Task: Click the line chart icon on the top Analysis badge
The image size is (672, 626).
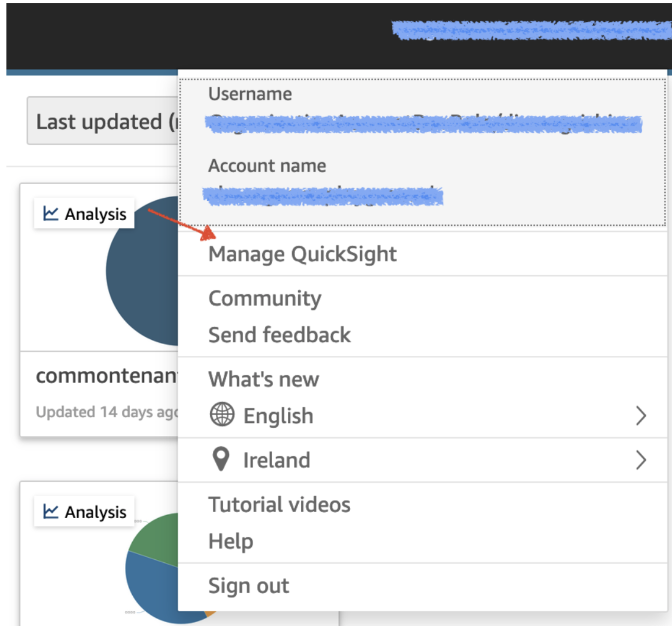Action: [51, 213]
